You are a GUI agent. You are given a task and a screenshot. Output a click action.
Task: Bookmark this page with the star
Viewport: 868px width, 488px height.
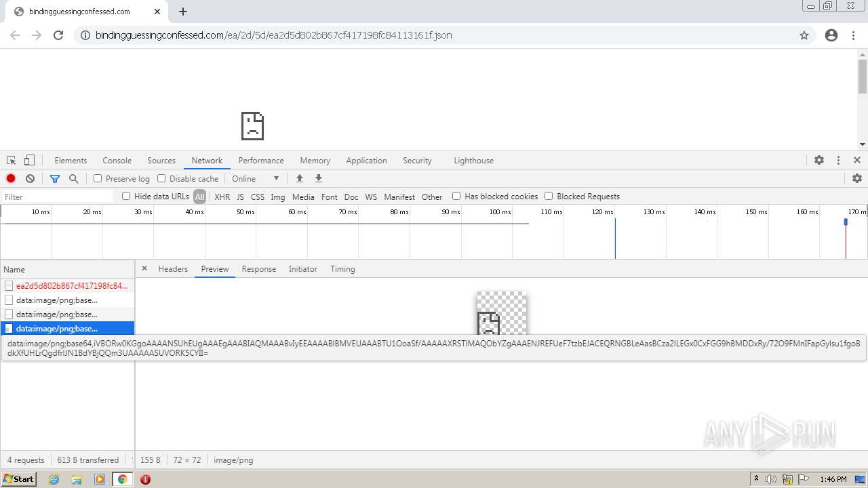coord(804,35)
